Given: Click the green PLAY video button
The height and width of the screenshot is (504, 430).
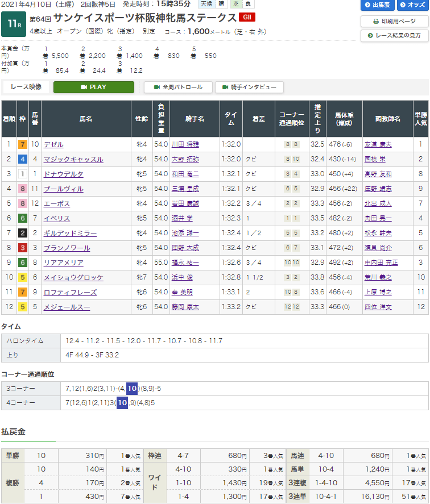Looking at the screenshot, I should pos(94,88).
